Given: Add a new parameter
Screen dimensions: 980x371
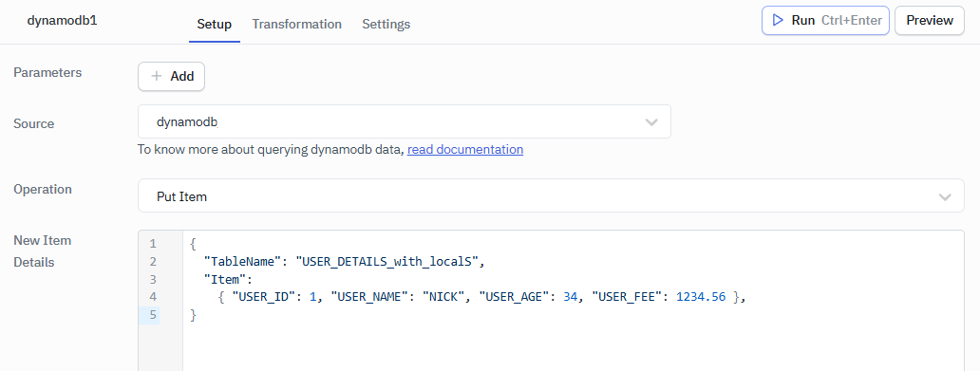Looking at the screenshot, I should 171,76.
